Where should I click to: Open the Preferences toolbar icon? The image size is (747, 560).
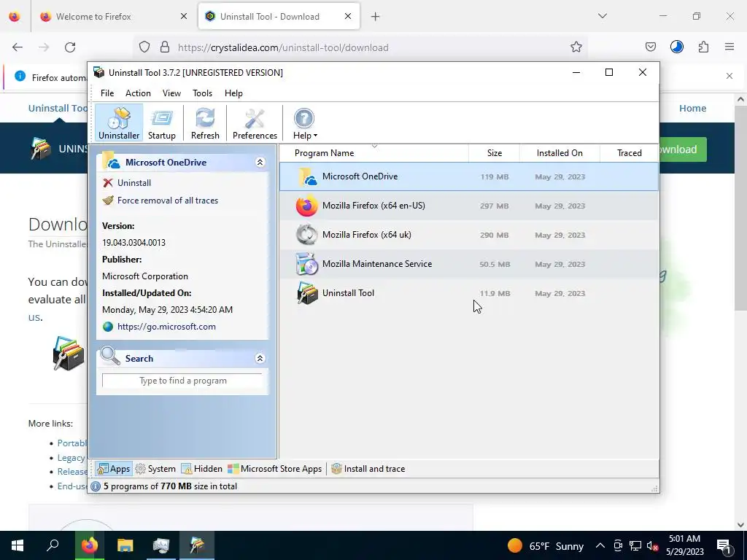[x=255, y=122]
